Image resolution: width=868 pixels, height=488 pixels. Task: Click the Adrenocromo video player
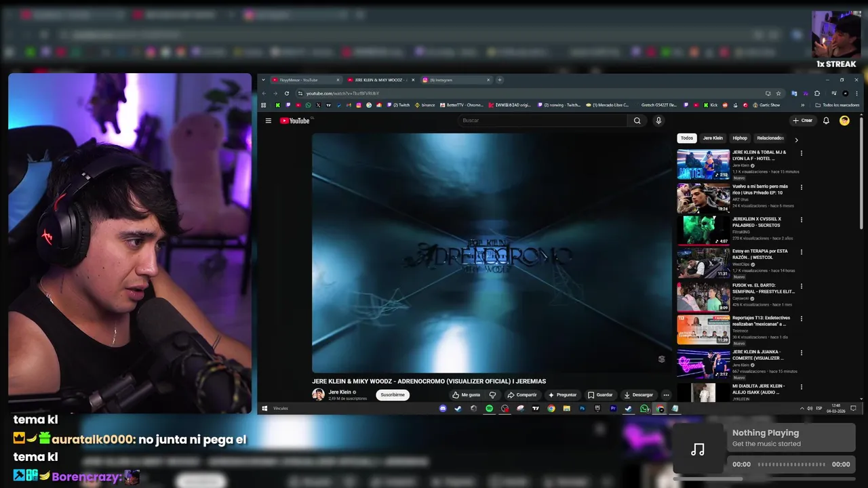click(x=492, y=253)
